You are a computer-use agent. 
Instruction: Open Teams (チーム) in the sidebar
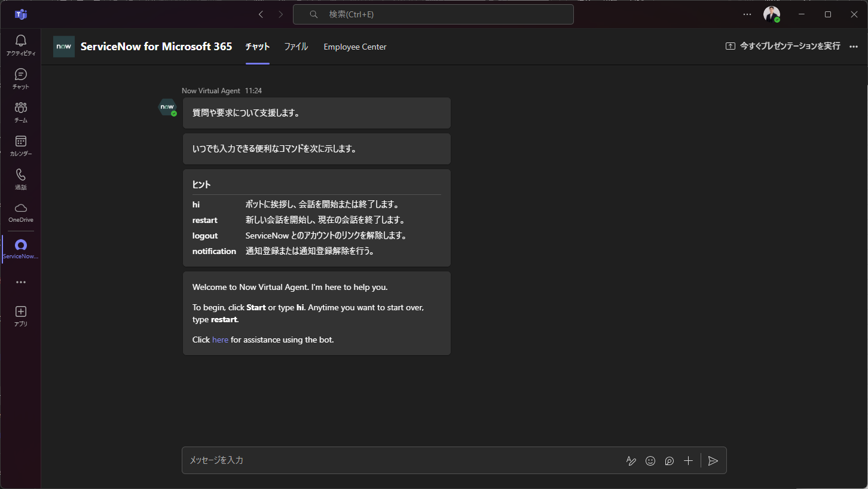[x=21, y=112]
